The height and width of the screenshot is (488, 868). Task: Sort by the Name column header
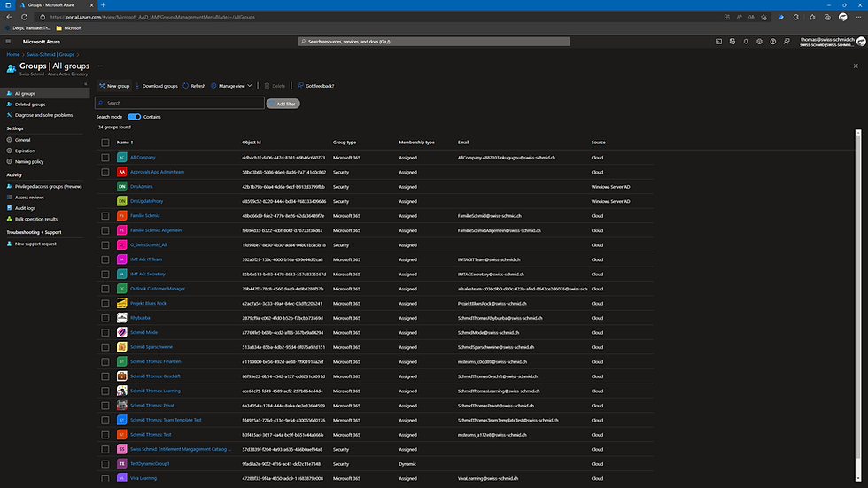coord(125,143)
